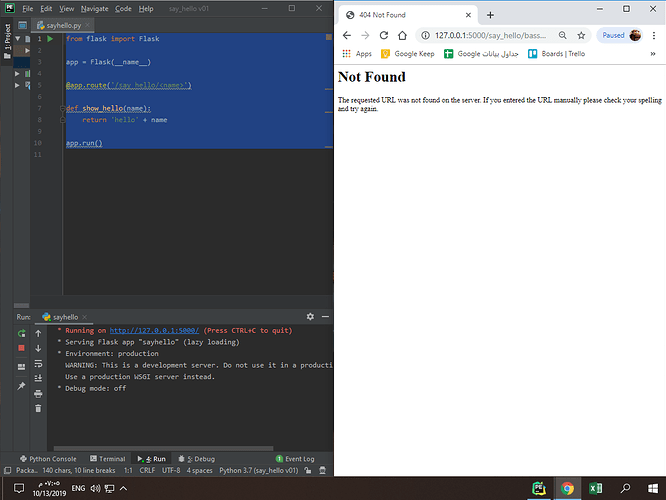The image size is (666, 500).
Task: Bookmark this page with the star icon
Action: pyautogui.click(x=581, y=35)
